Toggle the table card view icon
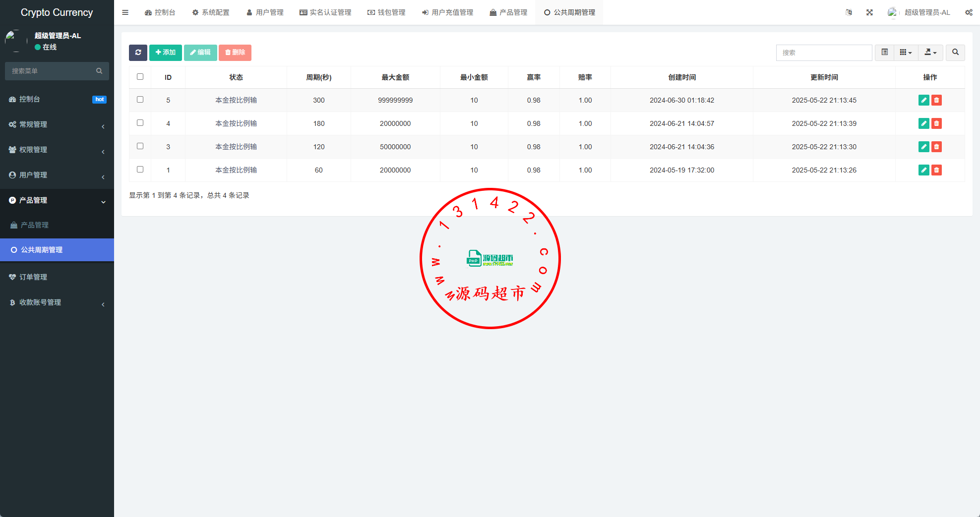 pos(884,53)
